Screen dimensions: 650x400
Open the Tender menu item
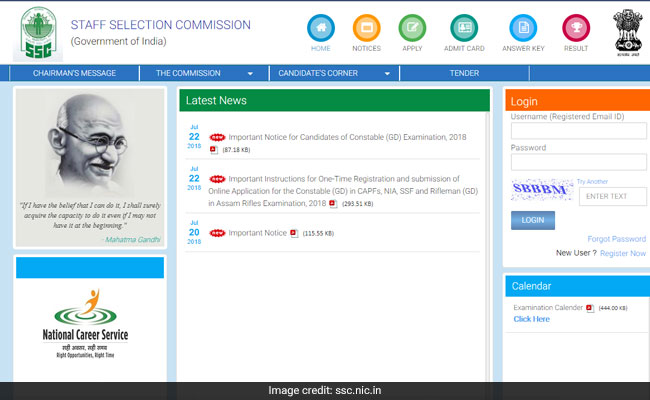(x=464, y=73)
